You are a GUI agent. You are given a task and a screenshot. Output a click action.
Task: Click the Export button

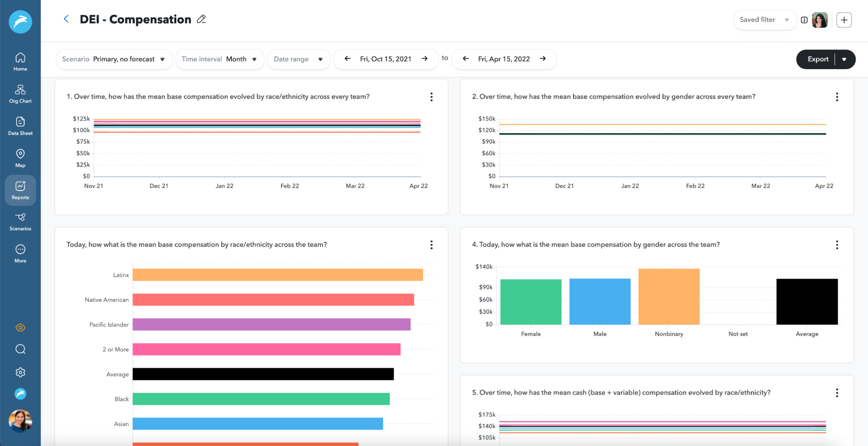pos(817,59)
